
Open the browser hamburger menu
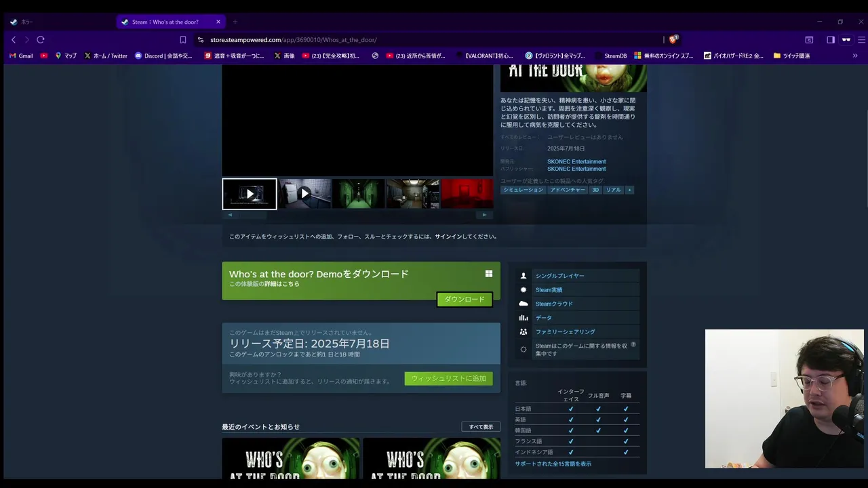point(862,40)
